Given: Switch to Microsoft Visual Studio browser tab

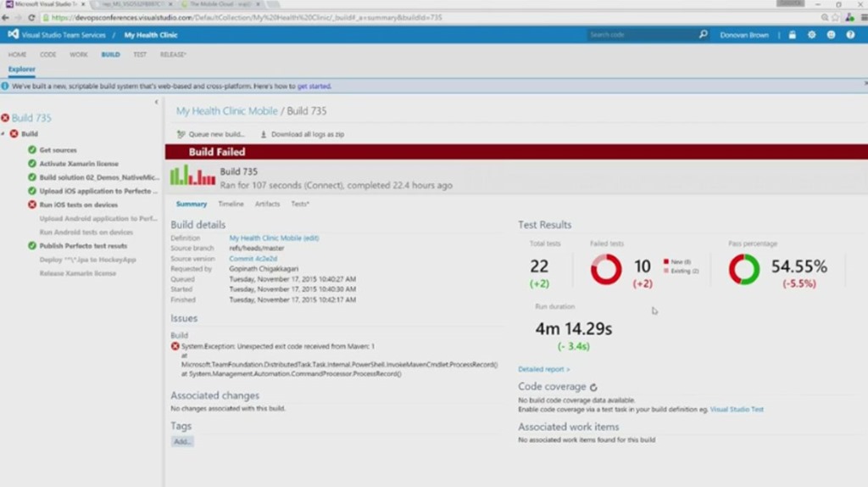Looking at the screenshot, I should [44, 4].
